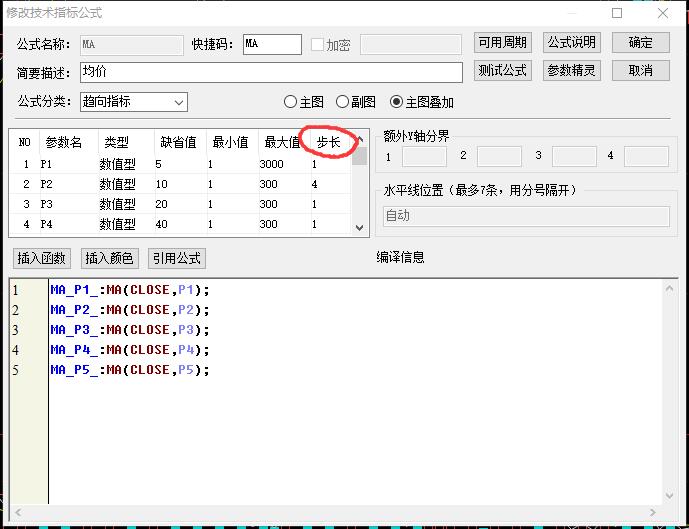Click the 类型 column header
689x529 pixels.
coord(116,142)
